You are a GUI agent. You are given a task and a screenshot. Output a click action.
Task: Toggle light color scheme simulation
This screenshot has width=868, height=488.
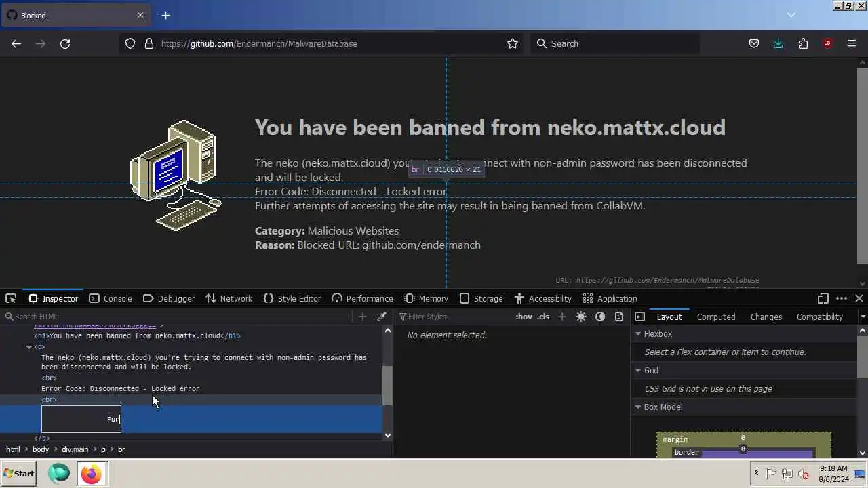point(581,317)
